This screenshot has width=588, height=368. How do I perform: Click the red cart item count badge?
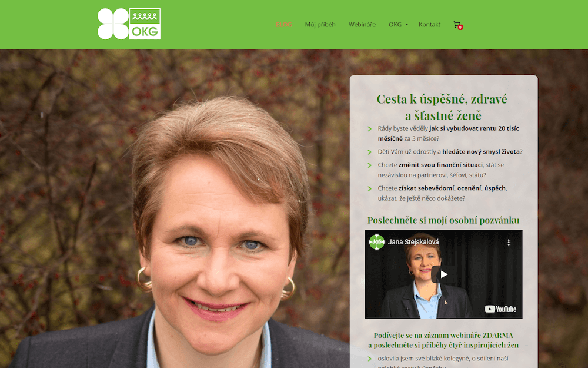(x=460, y=28)
